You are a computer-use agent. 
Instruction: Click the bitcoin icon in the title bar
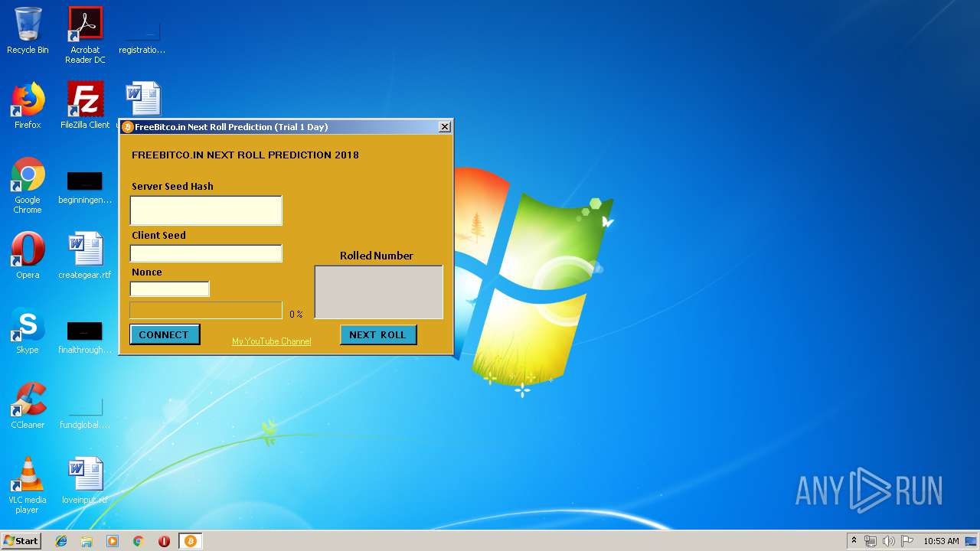(x=128, y=127)
